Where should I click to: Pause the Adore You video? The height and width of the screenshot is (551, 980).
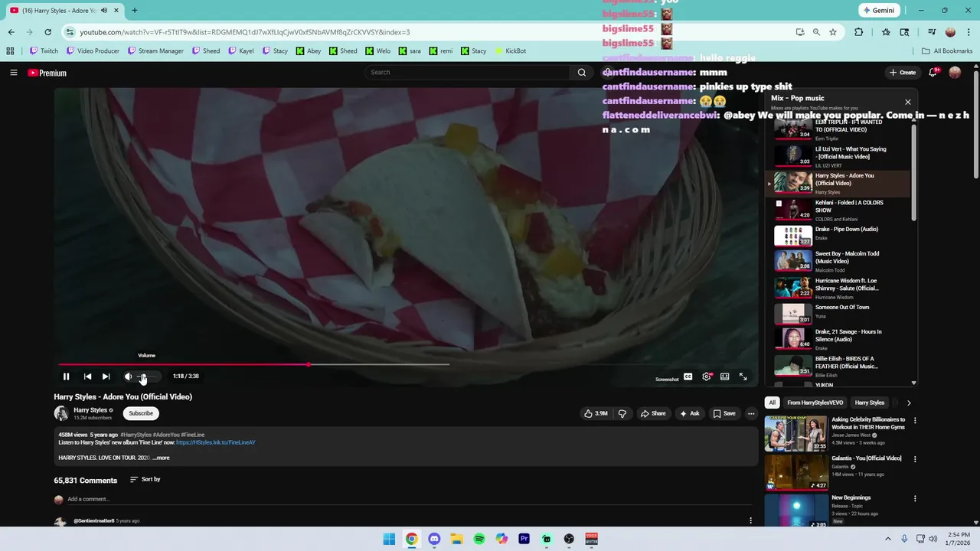(x=66, y=377)
